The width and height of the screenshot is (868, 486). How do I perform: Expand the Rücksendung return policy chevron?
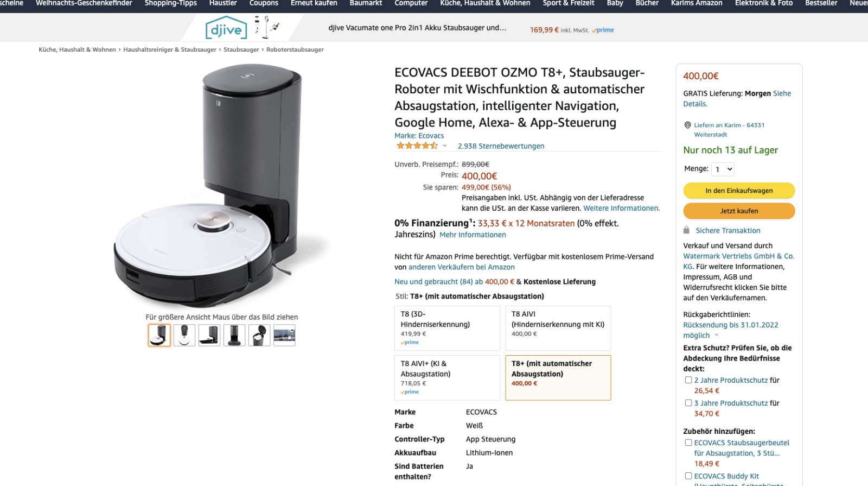click(x=716, y=336)
